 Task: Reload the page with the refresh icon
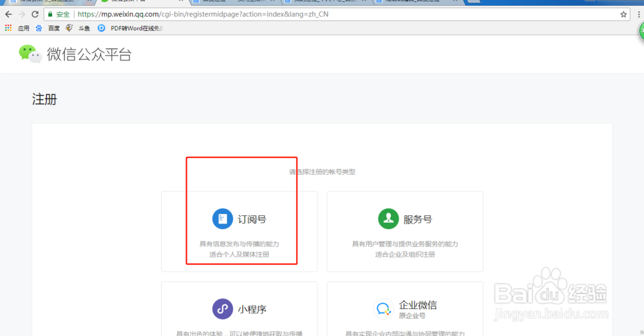point(35,14)
